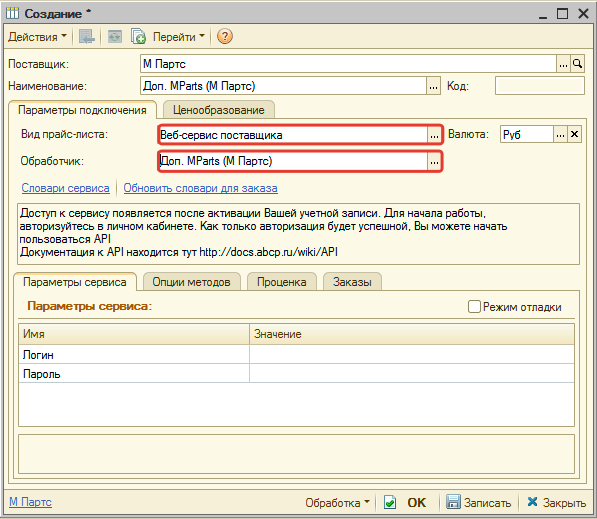Viewport: 597px width, 519px height.
Task: Open selection for Вид прайс-листа field
Action: [x=434, y=135]
